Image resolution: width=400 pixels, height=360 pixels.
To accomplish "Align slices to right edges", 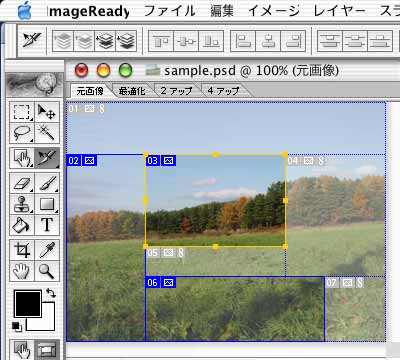I will (x=293, y=41).
